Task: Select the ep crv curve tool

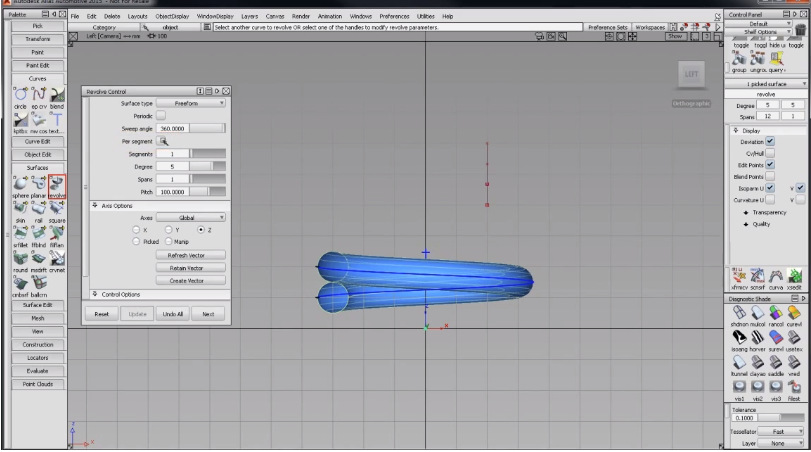Action: click(x=39, y=95)
